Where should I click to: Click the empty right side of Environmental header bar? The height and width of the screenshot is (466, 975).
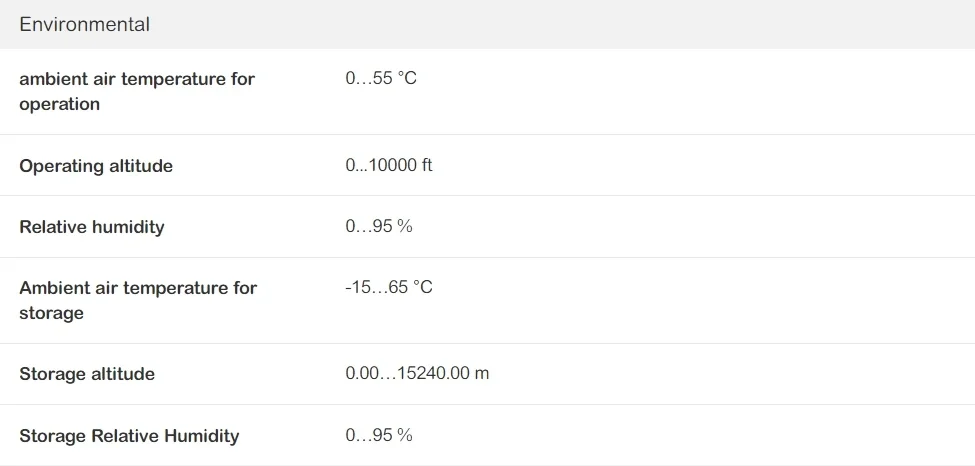[700, 25]
